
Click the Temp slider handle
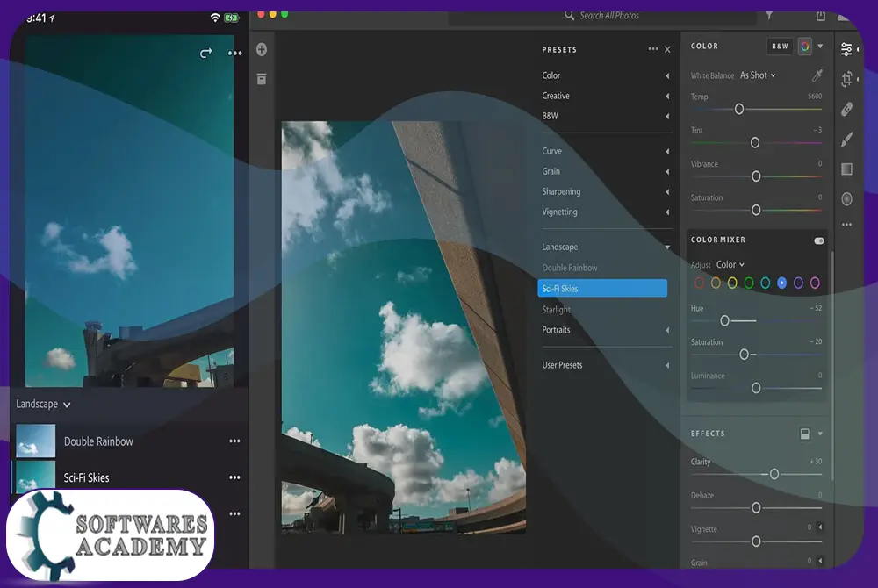point(739,109)
